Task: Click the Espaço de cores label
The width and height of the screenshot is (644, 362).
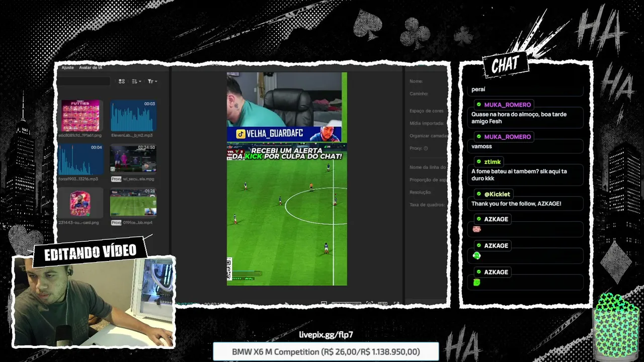Action: (427, 111)
